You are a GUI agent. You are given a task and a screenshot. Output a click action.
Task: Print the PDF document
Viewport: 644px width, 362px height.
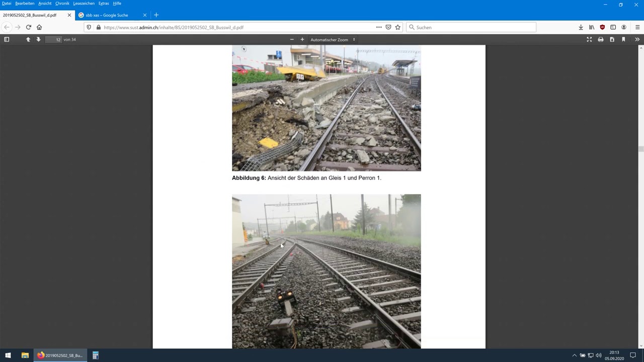pos(601,39)
